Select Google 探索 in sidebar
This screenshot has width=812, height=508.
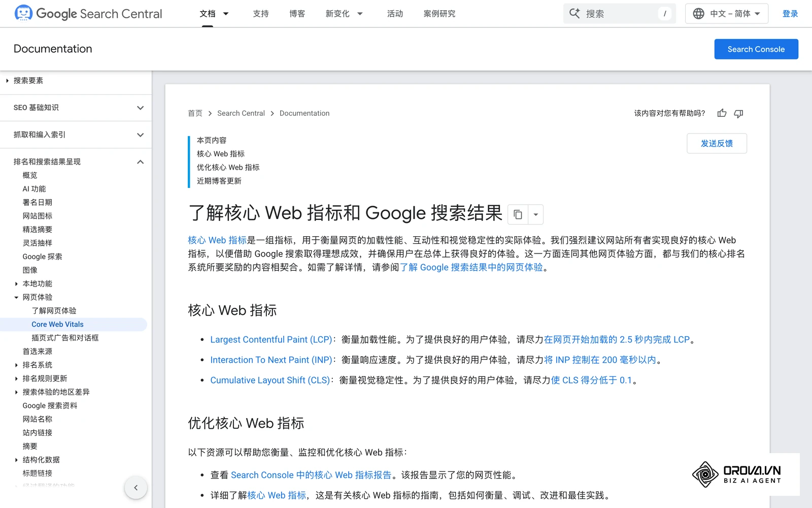click(x=42, y=257)
